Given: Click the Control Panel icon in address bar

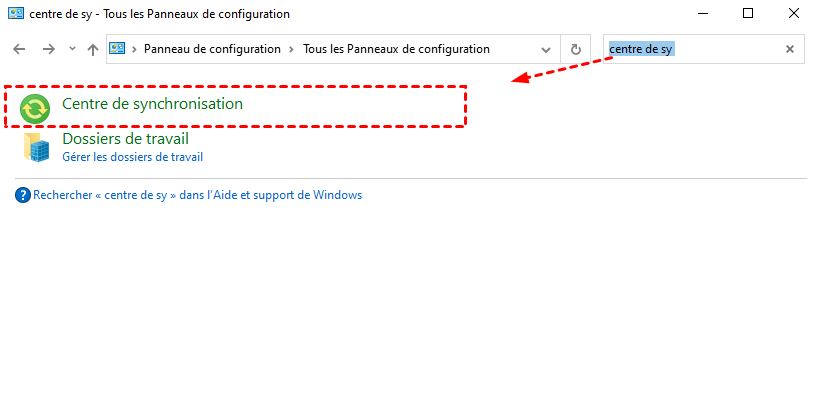Looking at the screenshot, I should click(118, 48).
